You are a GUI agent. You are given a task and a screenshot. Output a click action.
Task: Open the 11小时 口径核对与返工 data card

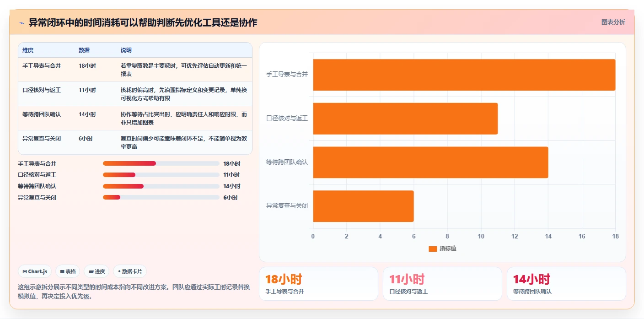(442, 284)
